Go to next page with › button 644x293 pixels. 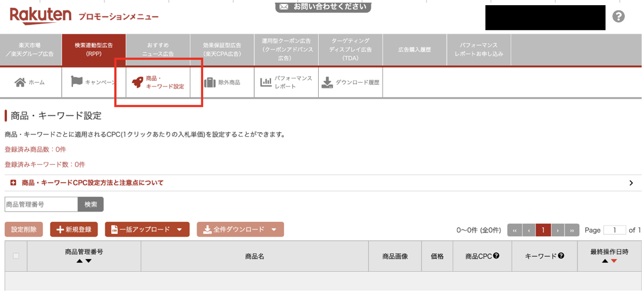pos(558,230)
